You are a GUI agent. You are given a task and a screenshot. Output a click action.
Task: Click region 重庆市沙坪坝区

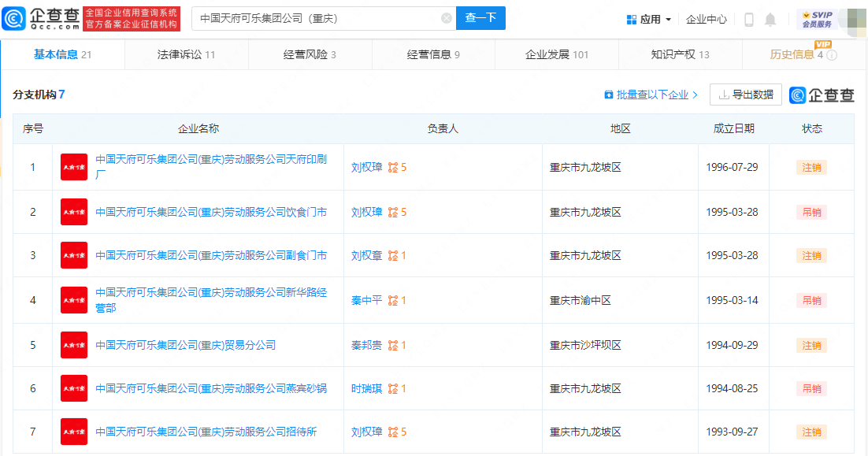[x=585, y=345]
